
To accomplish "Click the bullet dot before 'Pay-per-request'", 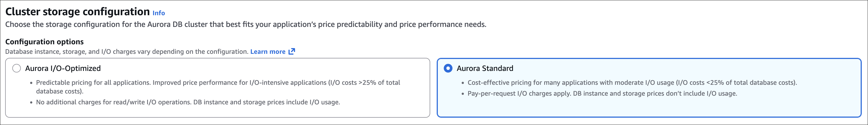I will point(463,94).
